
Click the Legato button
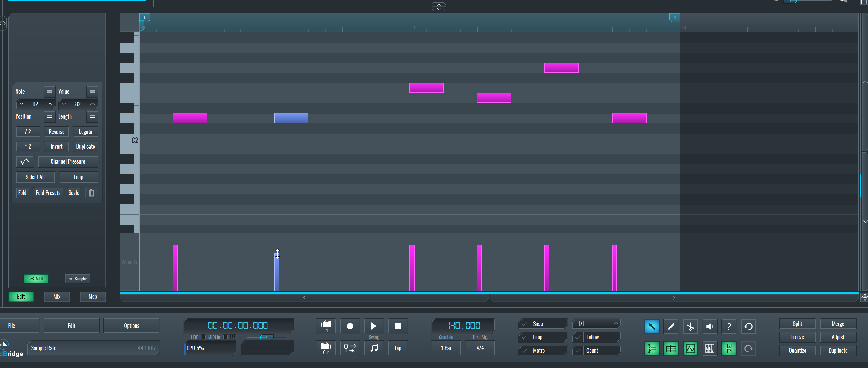point(85,132)
